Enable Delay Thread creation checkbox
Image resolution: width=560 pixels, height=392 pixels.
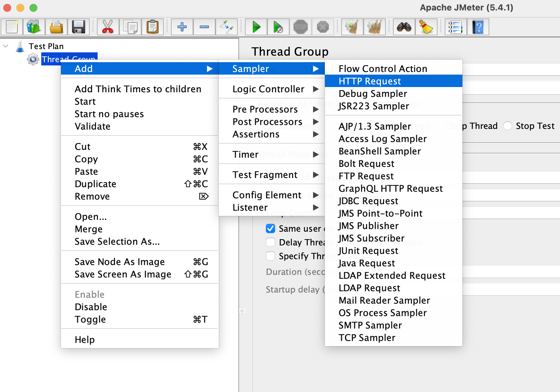[x=271, y=242]
